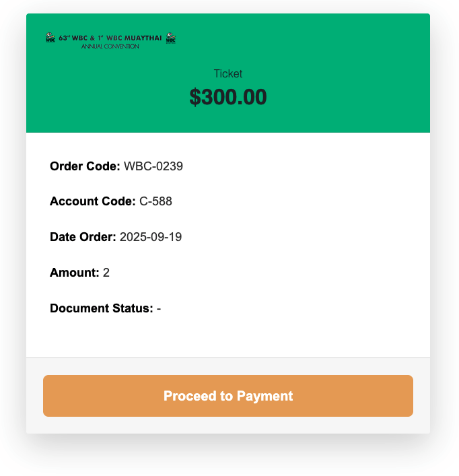This screenshot has height=476, width=459.
Task: Select the account code C-588
Action: pyautogui.click(x=155, y=201)
